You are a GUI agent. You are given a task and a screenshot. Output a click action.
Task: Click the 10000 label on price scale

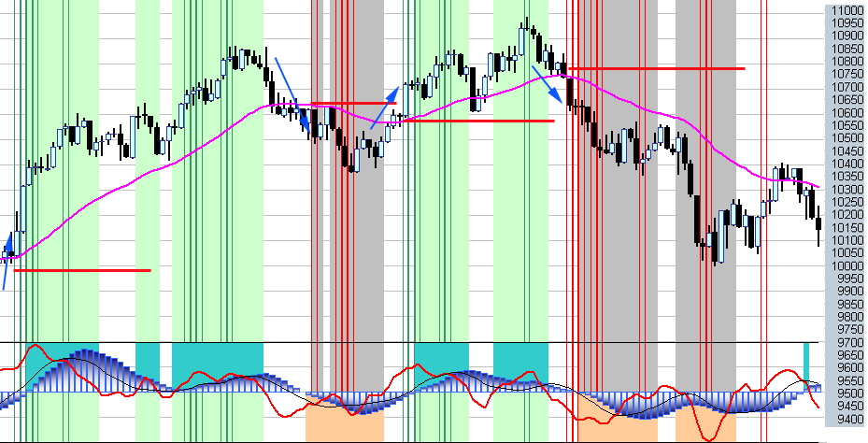tap(844, 265)
